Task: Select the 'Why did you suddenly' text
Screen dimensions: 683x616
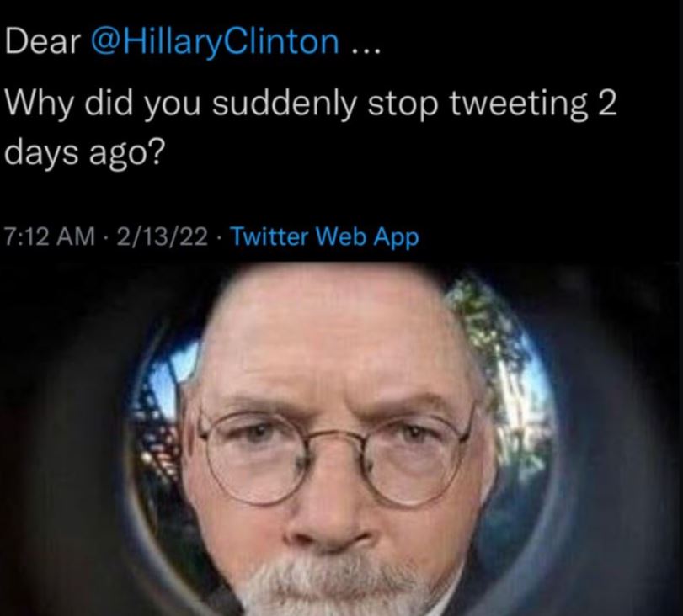Action: 180,104
